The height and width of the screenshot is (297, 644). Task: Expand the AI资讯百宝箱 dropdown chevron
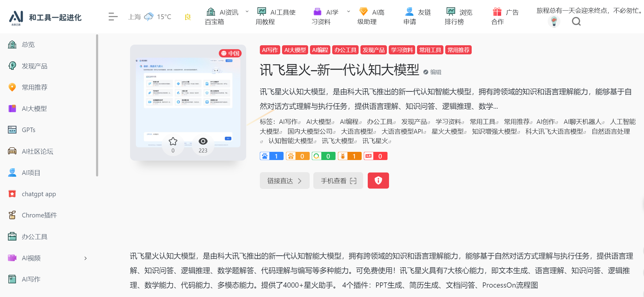247,12
